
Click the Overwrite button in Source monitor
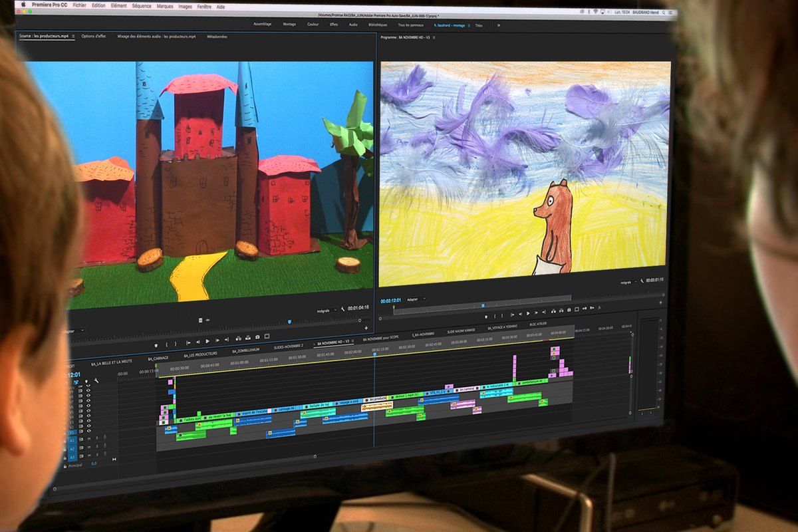tap(248, 337)
